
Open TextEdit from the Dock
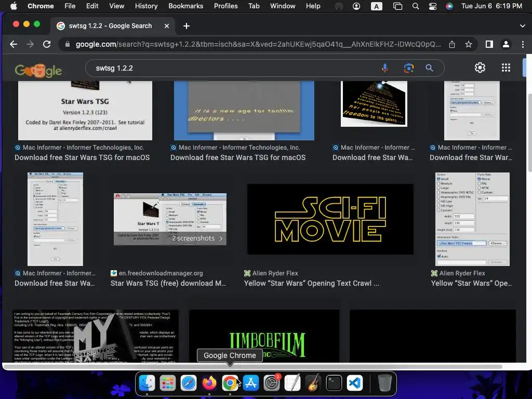292,383
